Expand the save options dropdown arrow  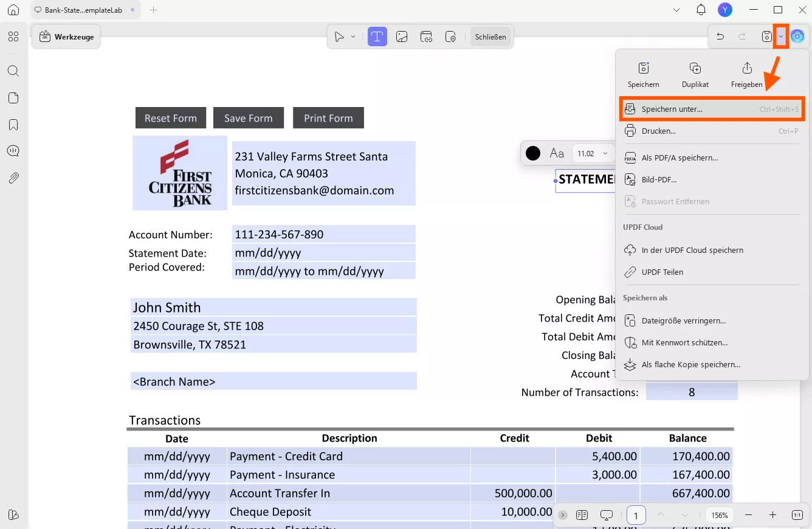point(781,37)
